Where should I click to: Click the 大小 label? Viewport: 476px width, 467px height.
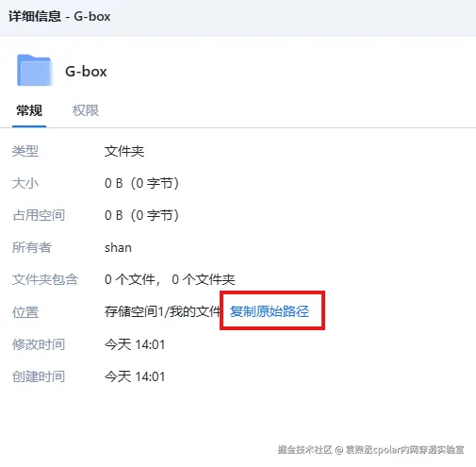(x=25, y=183)
